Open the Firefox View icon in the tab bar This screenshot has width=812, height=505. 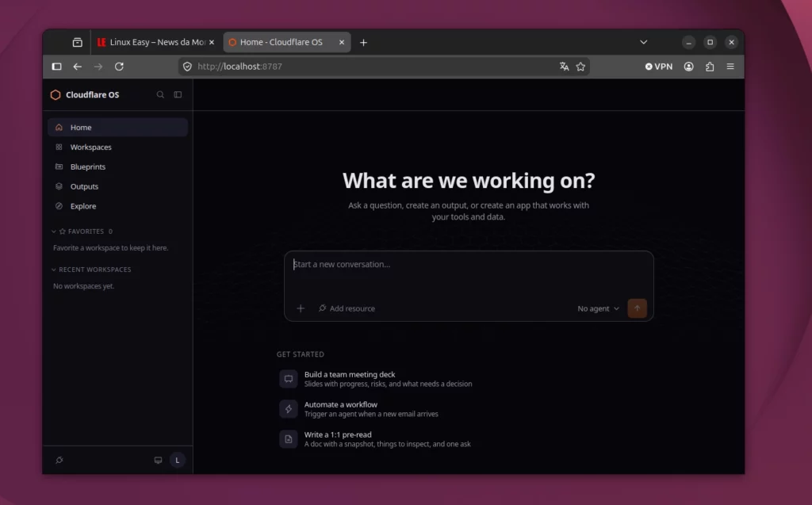pos(77,43)
